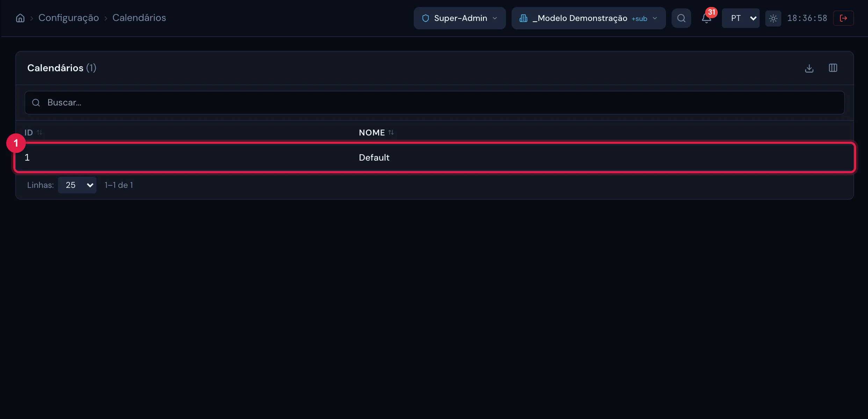Sort table by ID column
This screenshot has height=419, width=868.
[x=33, y=133]
